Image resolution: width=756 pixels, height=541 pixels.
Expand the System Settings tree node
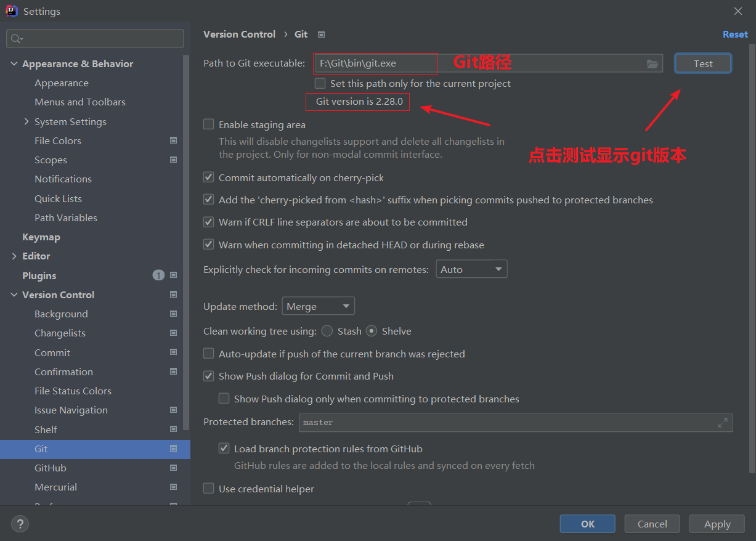point(26,121)
